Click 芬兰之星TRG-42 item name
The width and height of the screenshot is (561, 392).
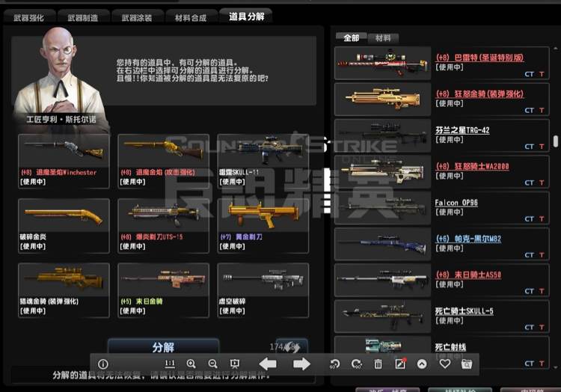tap(462, 130)
